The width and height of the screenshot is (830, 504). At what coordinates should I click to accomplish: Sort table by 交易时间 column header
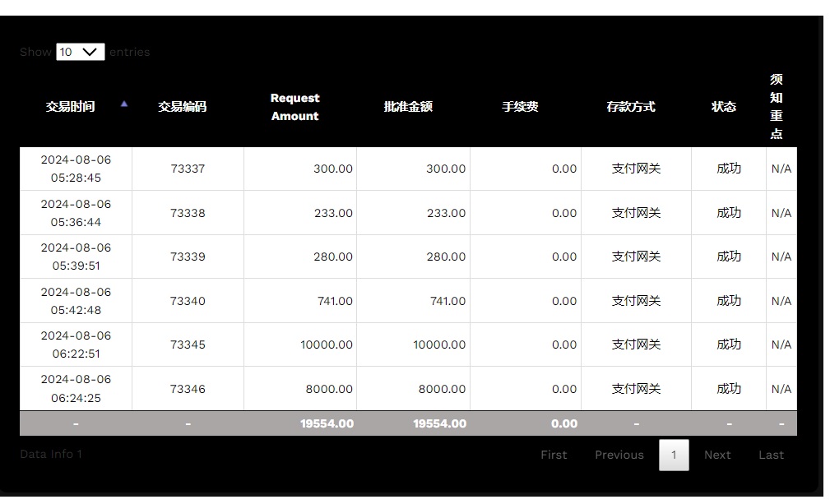pyautogui.click(x=71, y=107)
